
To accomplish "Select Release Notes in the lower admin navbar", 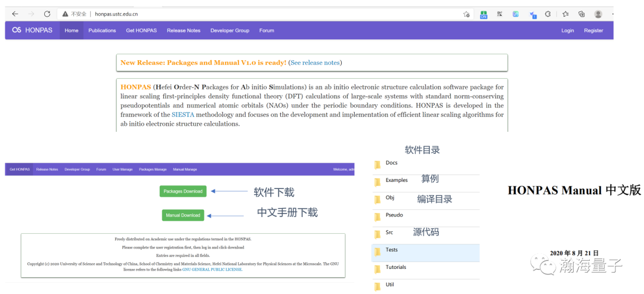I will coord(47,169).
